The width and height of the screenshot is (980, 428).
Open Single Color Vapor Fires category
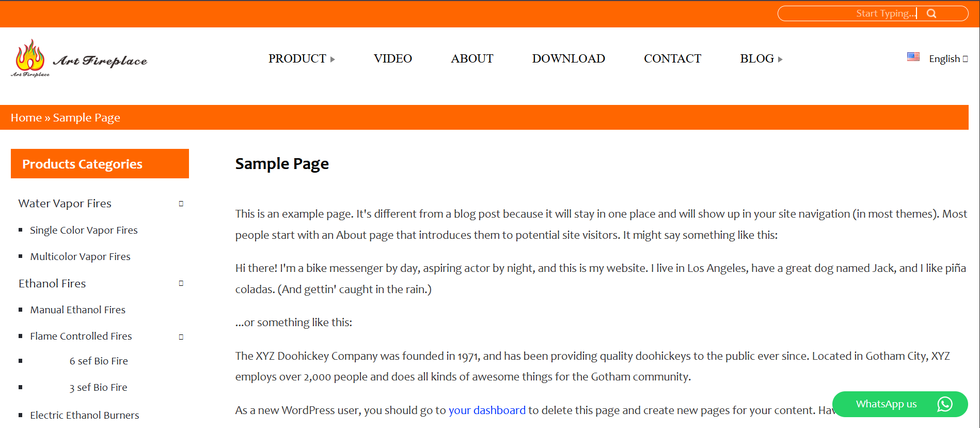(84, 231)
